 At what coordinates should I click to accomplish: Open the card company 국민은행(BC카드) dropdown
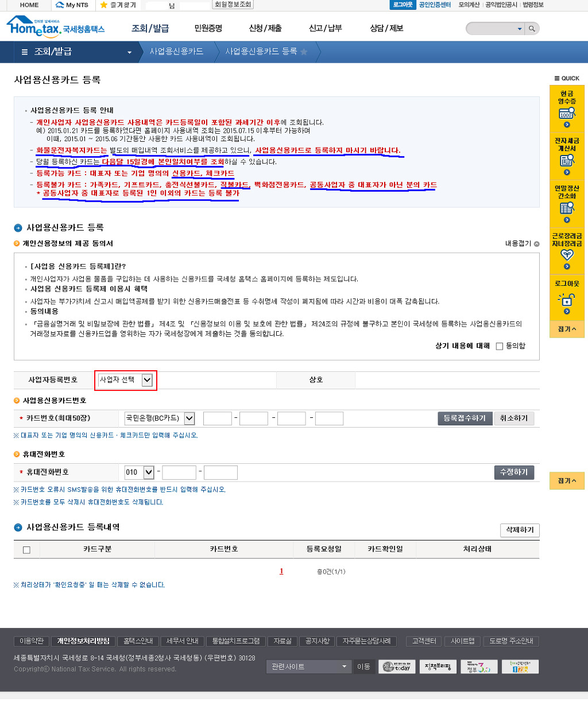click(x=160, y=418)
